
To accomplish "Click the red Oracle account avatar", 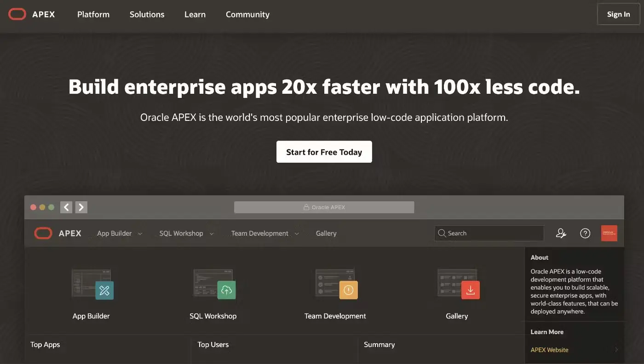I will 609,233.
